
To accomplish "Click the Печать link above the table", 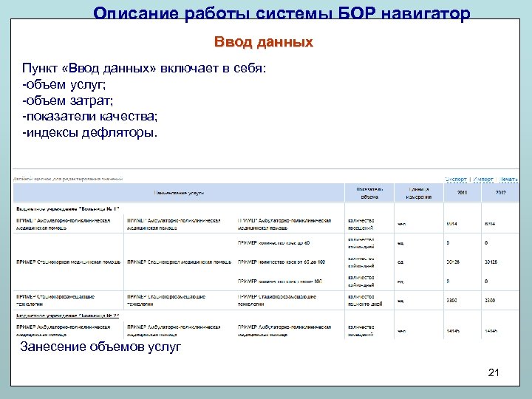I will (x=508, y=179).
